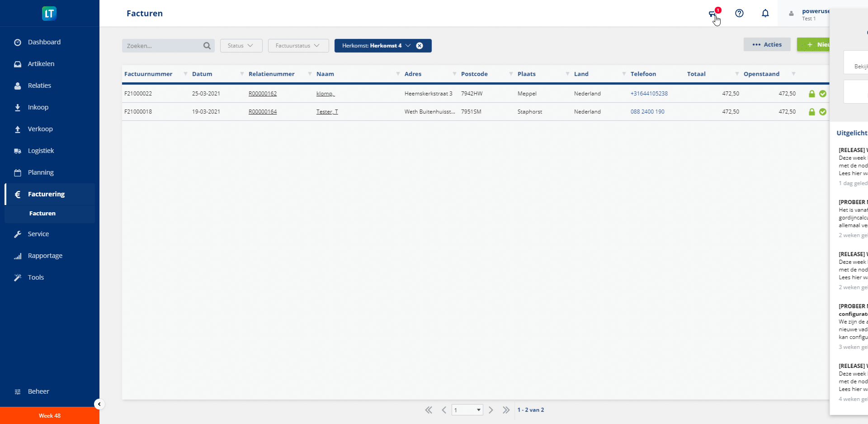868x424 pixels.
Task: Collapse the sidebar with arrow button
Action: pos(99,404)
